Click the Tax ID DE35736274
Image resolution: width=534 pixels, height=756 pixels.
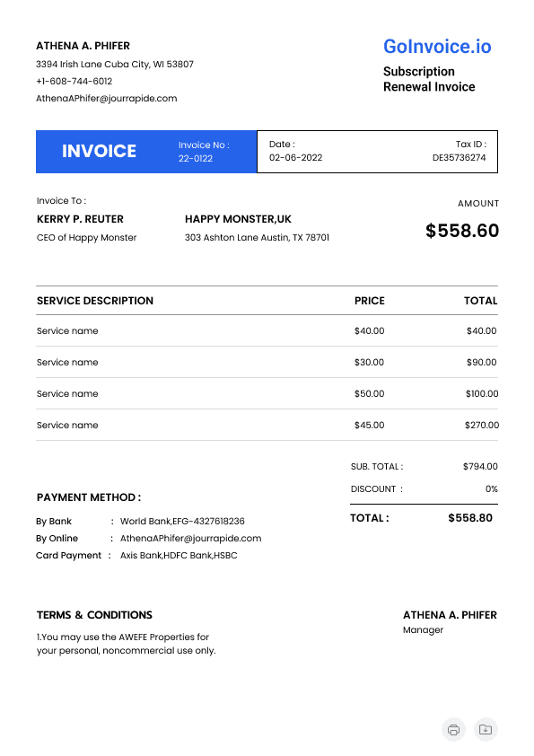459,158
